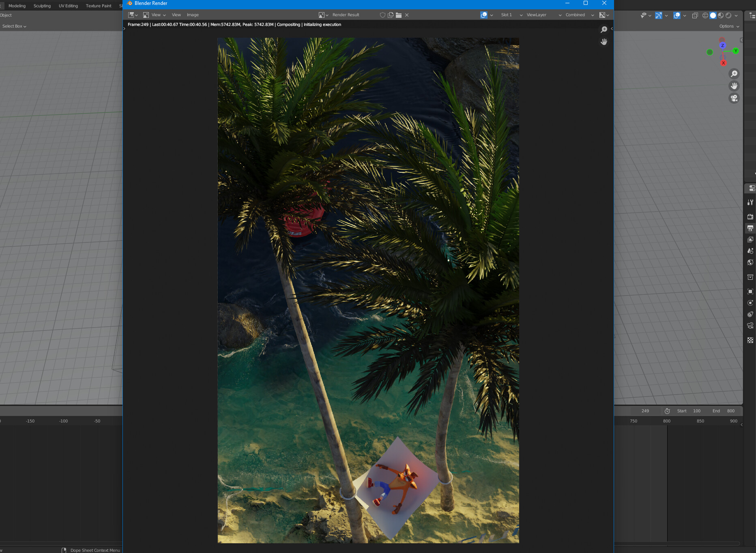Toggle X-ray mode in the viewport header
Image resolution: width=756 pixels, height=553 pixels.
pos(695,15)
